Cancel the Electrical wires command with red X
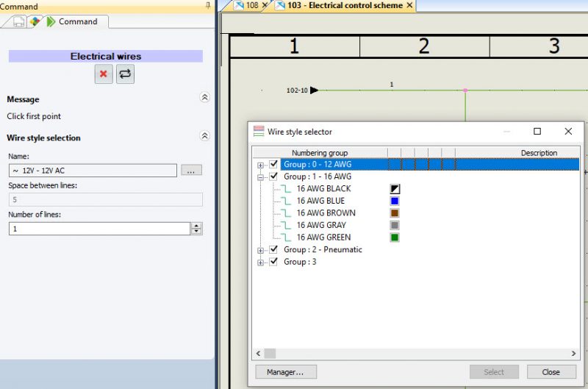This screenshot has width=588, height=389. click(104, 74)
